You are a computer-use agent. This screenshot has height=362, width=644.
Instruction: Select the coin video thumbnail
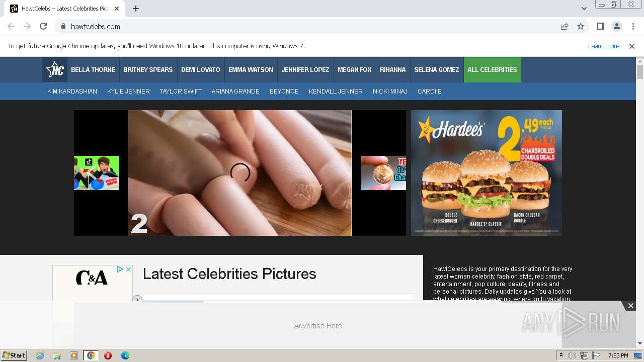(x=383, y=173)
